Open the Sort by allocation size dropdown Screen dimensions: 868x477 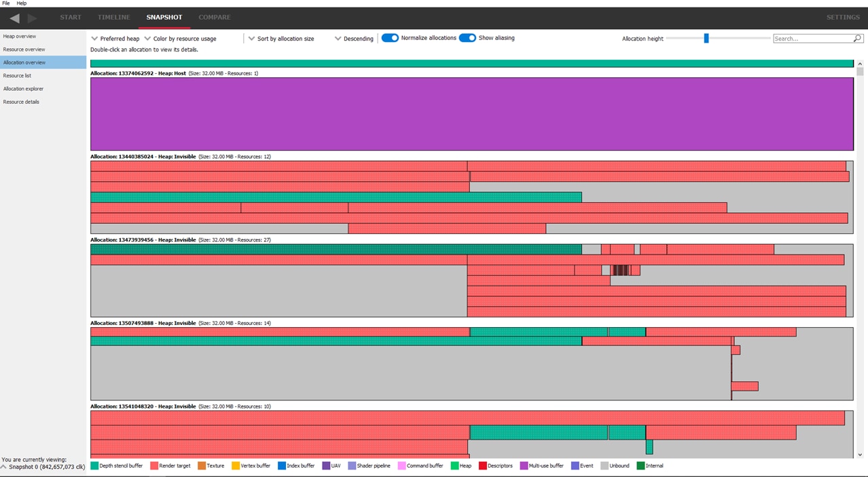(281, 39)
